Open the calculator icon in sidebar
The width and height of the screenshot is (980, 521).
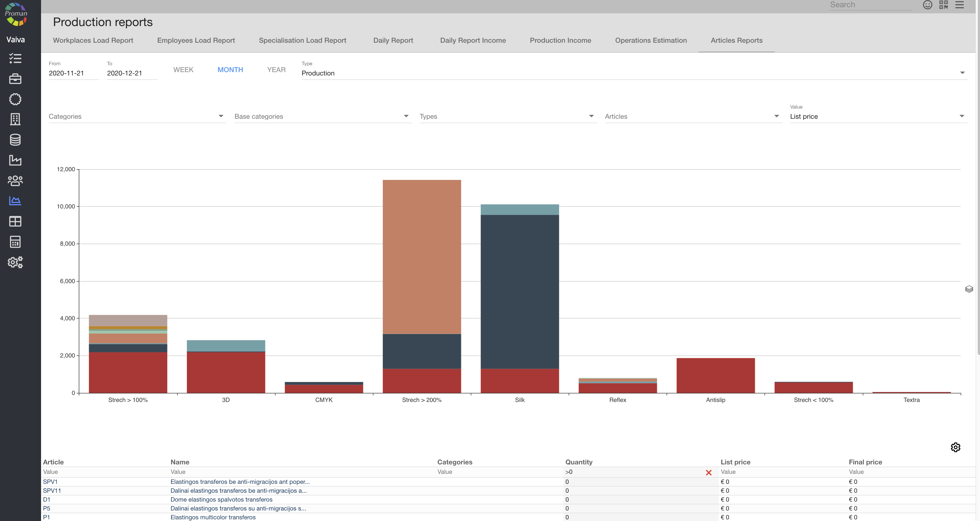click(x=15, y=242)
